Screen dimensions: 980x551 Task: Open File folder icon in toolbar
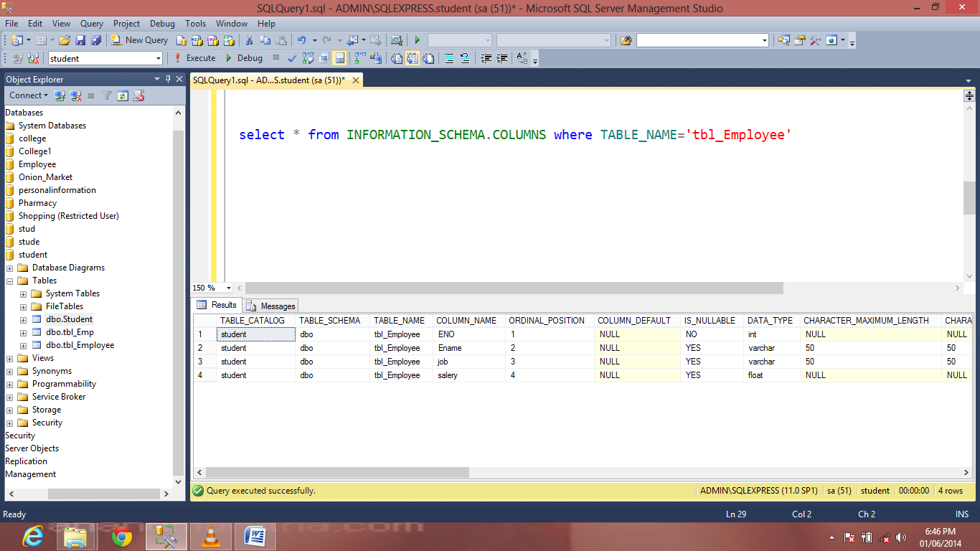pos(65,40)
